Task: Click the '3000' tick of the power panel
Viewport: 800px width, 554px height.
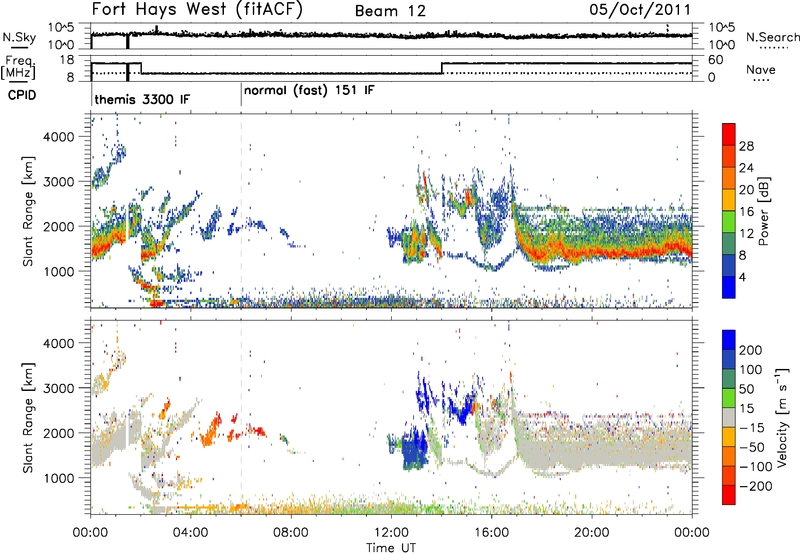Action: coord(58,182)
